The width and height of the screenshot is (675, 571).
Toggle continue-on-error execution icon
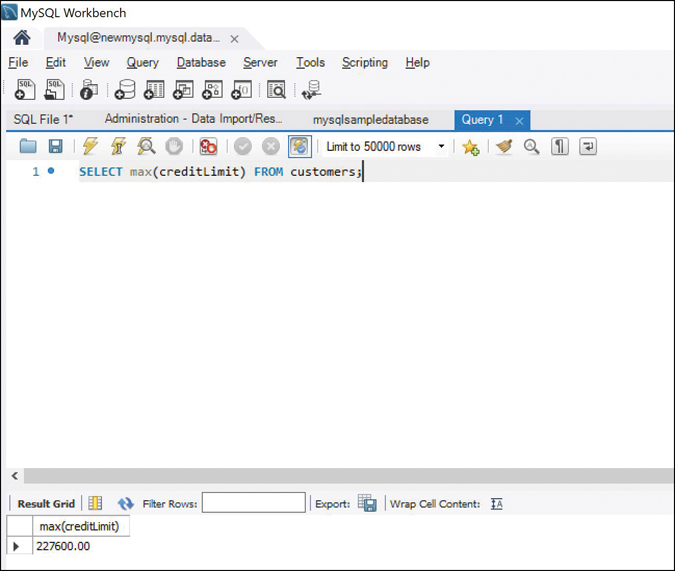point(208,146)
